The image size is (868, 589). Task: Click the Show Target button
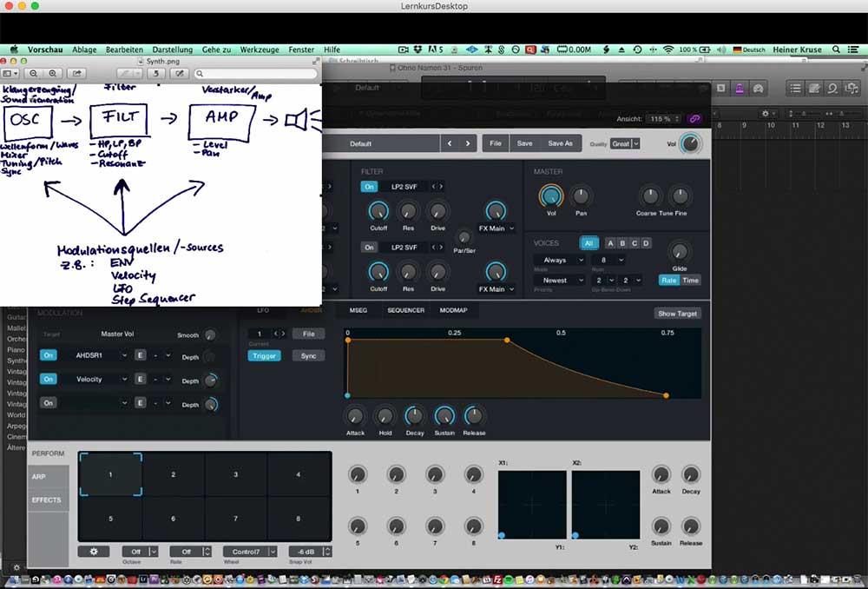677,314
